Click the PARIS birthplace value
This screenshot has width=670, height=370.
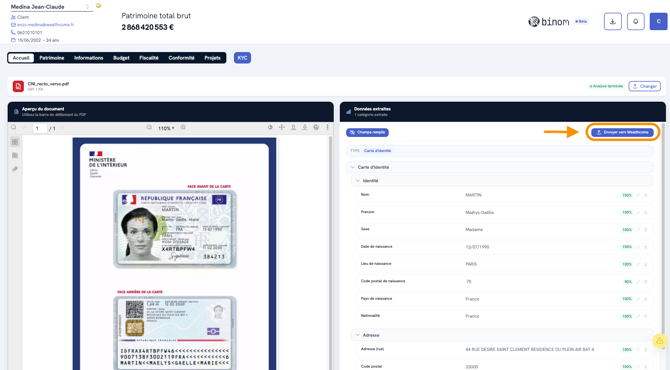pyautogui.click(x=471, y=264)
